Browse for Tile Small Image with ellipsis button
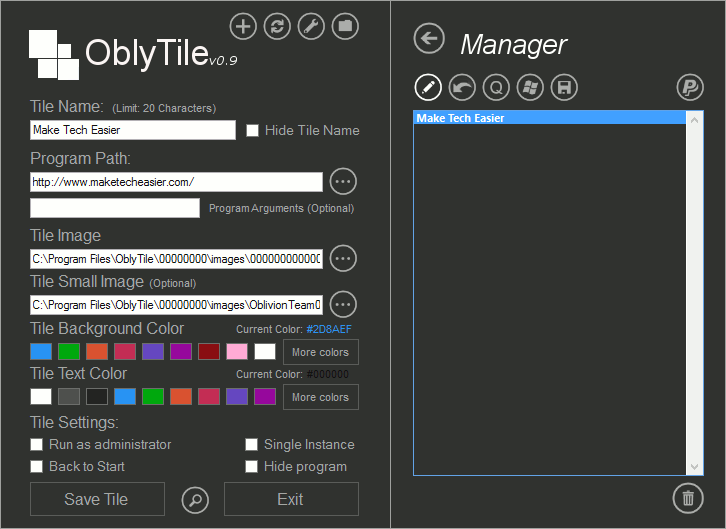 343,304
